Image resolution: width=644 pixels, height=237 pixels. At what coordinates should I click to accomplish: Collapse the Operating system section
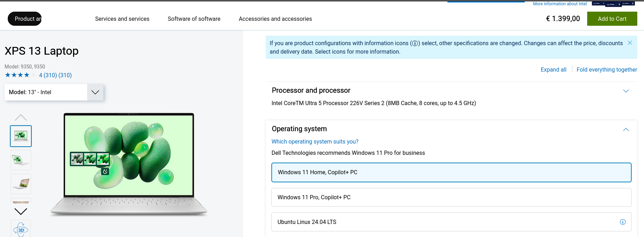(626, 129)
